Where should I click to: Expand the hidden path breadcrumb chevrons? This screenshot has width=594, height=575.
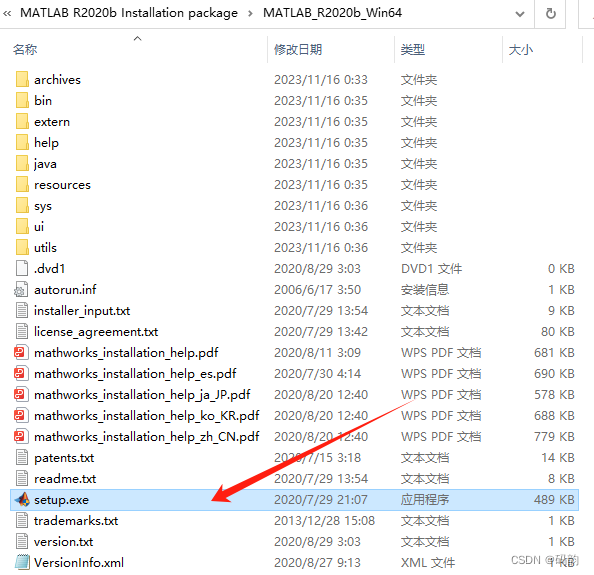pyautogui.click(x=7, y=14)
